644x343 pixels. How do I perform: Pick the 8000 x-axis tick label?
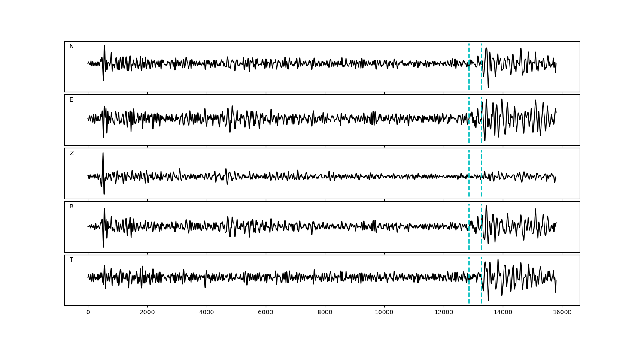point(325,313)
